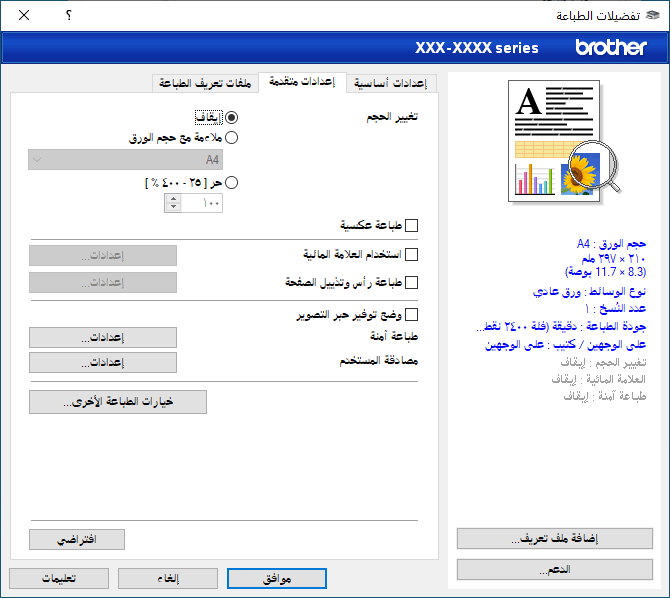Open the A4 paper size dropdown

[x=126, y=160]
